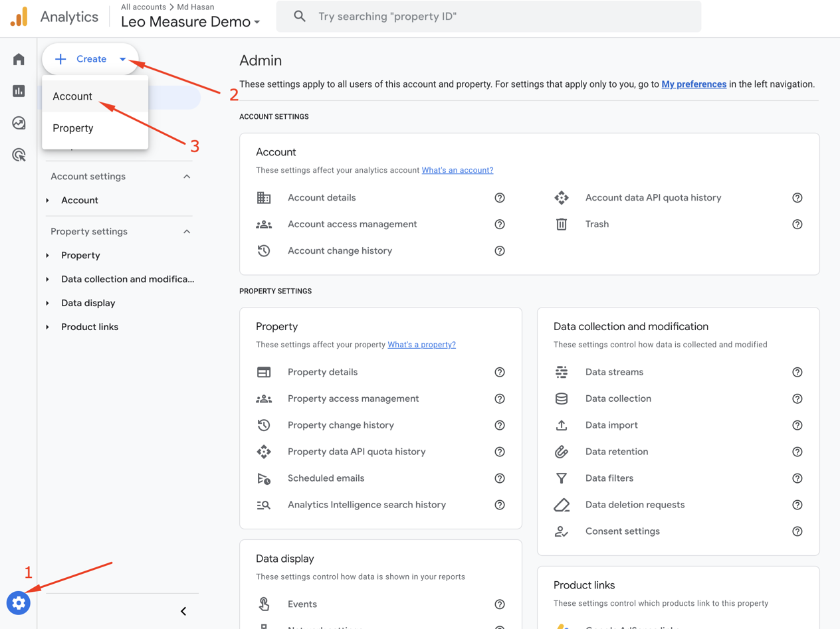The image size is (840, 629).
Task: Open Account change history
Action: click(x=340, y=251)
